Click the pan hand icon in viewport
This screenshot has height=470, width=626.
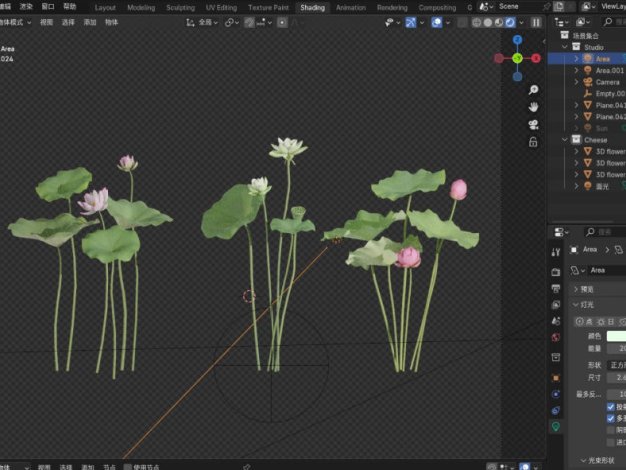(534, 107)
